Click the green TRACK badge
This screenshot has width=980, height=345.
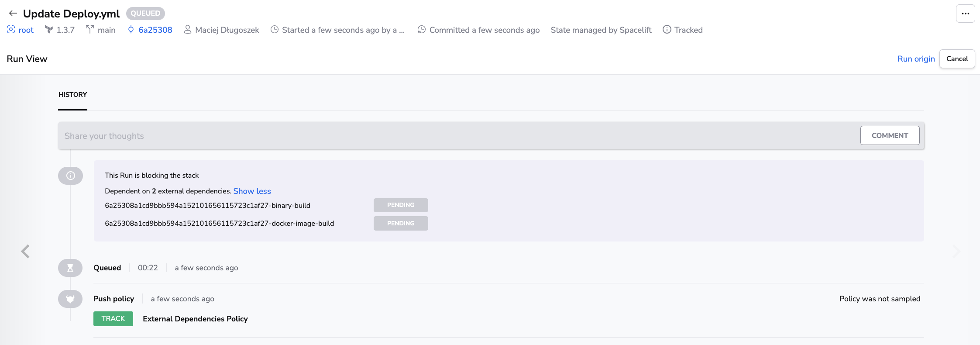(113, 319)
